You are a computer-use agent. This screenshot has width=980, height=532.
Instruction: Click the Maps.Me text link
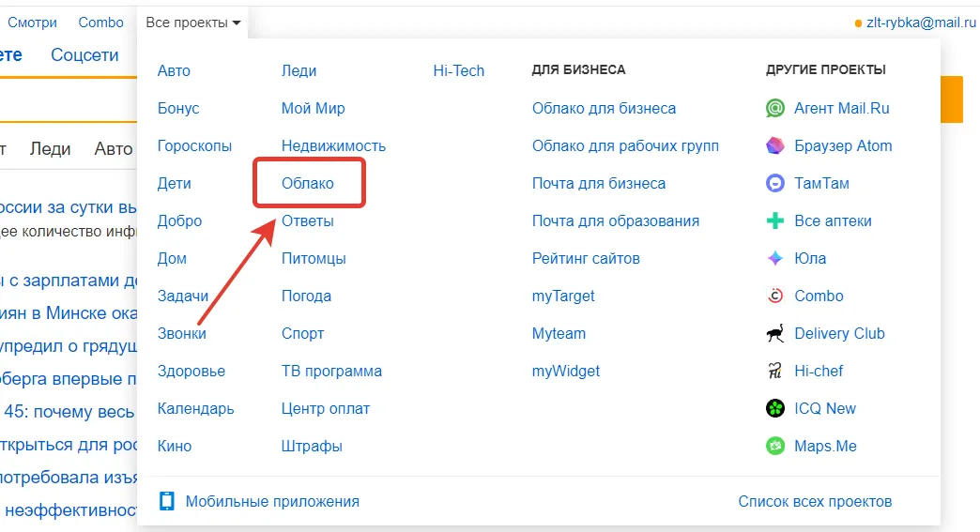pyautogui.click(x=825, y=446)
